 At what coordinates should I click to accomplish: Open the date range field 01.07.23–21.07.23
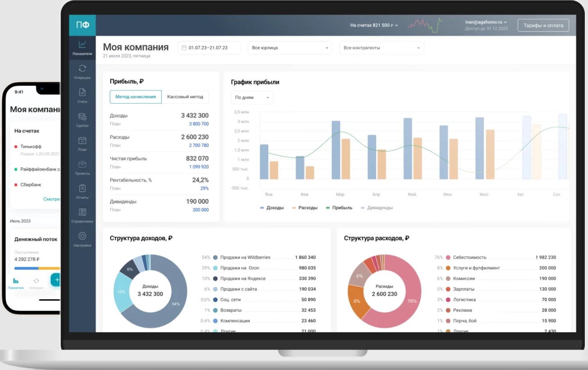209,48
